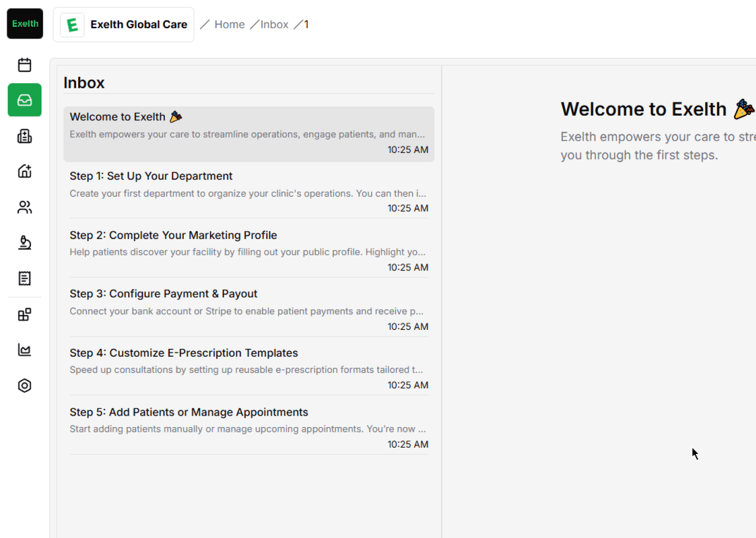The image size is (756, 538).
Task: Open the calendar sidebar icon
Action: coord(25,65)
